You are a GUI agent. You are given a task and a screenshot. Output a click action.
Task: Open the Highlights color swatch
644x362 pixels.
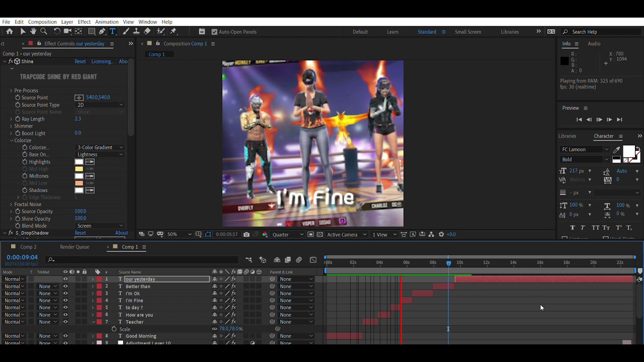pos(79,162)
